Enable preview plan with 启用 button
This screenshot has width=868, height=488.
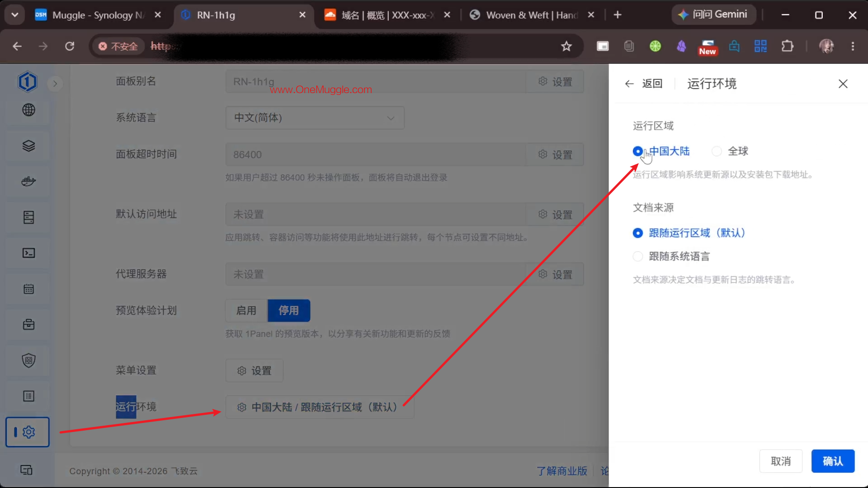[246, 310]
